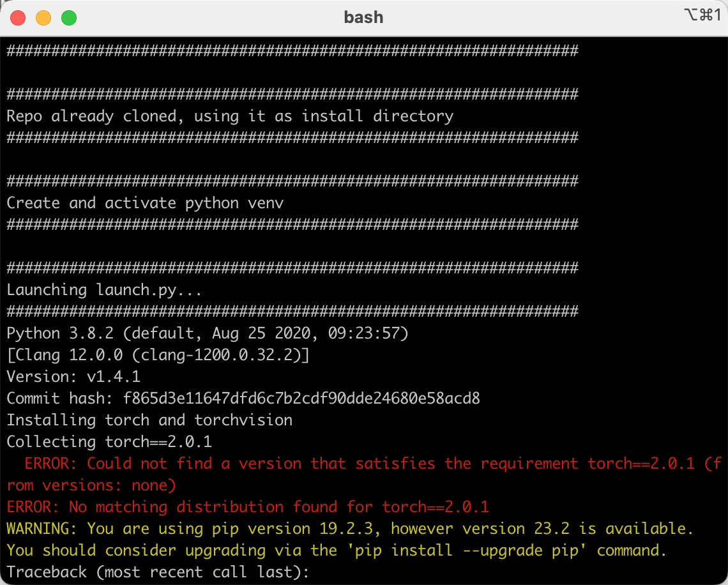
Task: Click the 'Version: v1.4.1' line
Action: click(x=73, y=377)
